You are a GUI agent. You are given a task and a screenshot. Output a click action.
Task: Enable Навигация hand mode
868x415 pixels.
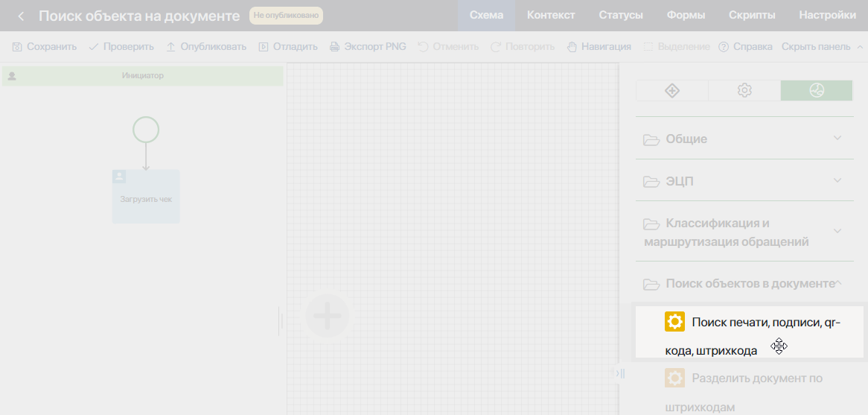[599, 46]
